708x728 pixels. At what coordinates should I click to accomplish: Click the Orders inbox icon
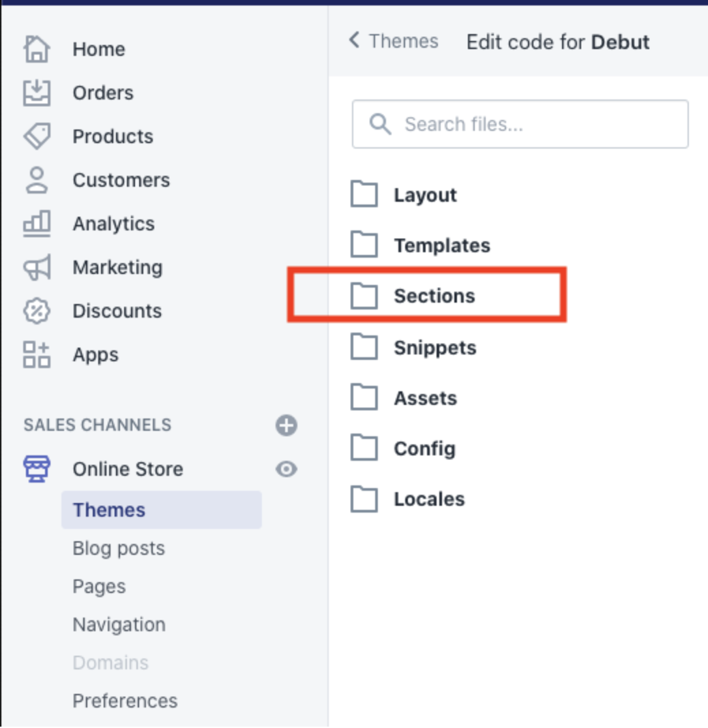(37, 93)
